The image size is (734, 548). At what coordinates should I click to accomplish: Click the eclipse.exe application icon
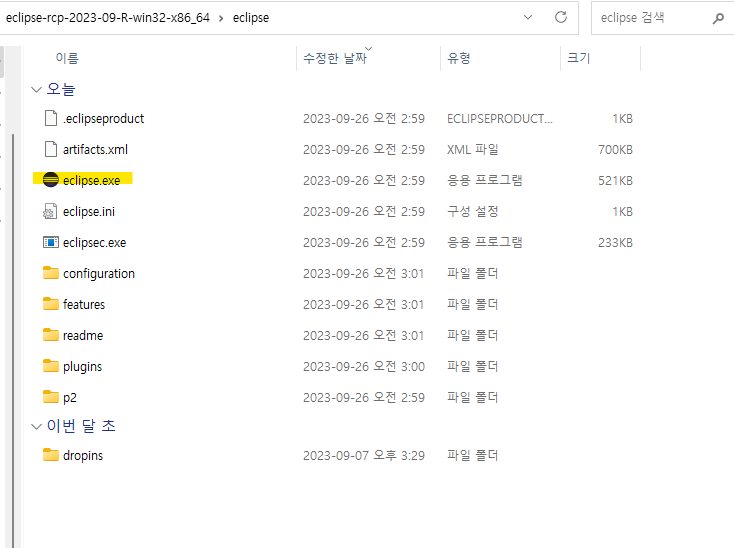pos(51,180)
